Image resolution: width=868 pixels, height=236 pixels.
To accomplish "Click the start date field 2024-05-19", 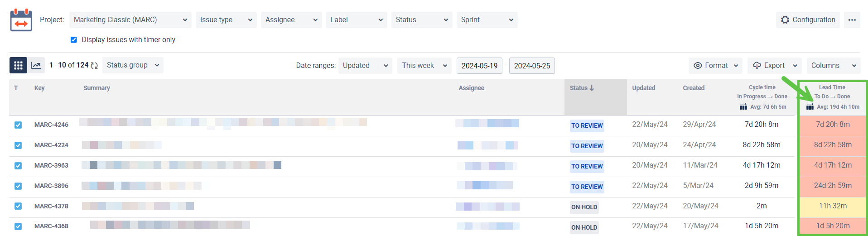I will tap(479, 66).
